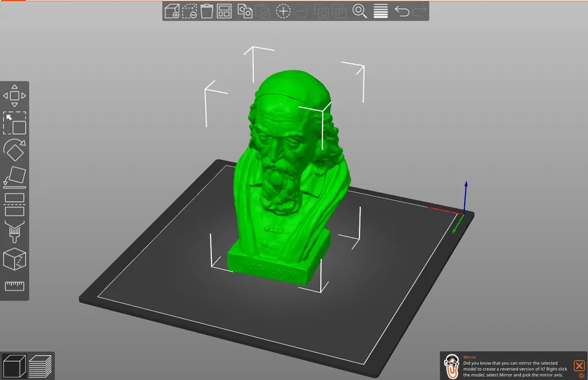Click the Paste icon in top toolbar

(x=262, y=12)
